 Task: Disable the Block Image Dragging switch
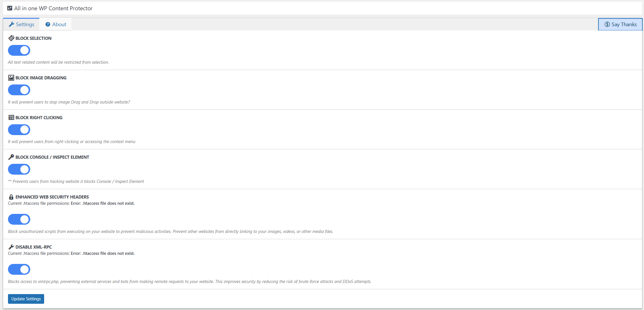[x=19, y=90]
